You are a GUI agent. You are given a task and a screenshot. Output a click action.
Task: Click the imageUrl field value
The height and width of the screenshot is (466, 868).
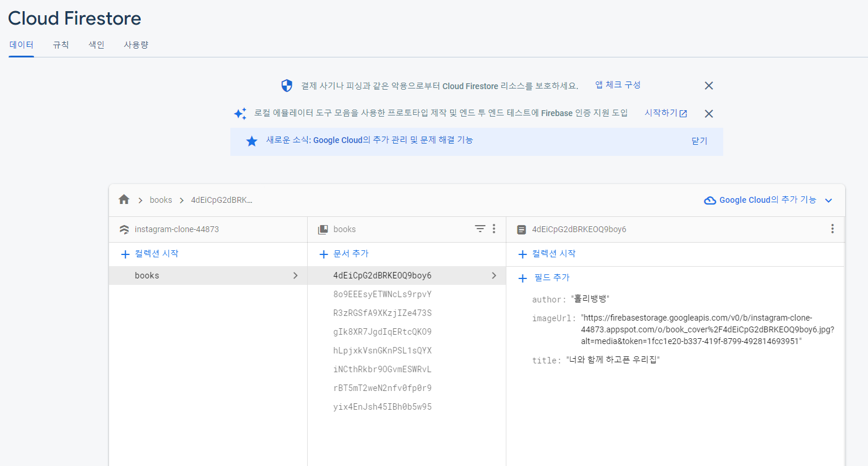(x=707, y=329)
